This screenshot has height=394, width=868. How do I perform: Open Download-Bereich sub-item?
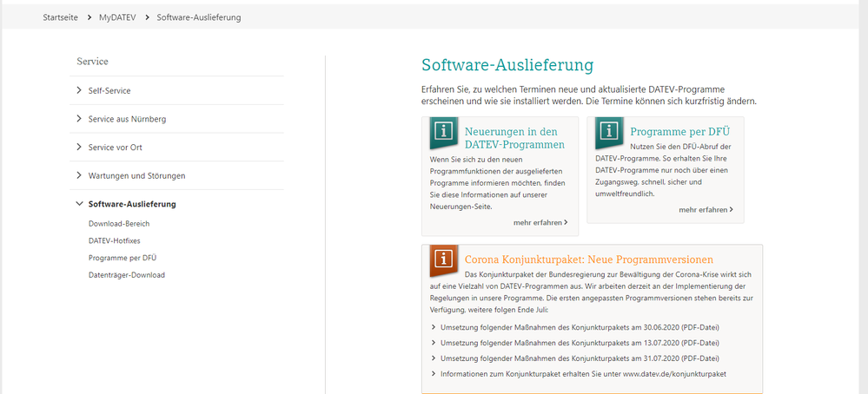point(119,224)
